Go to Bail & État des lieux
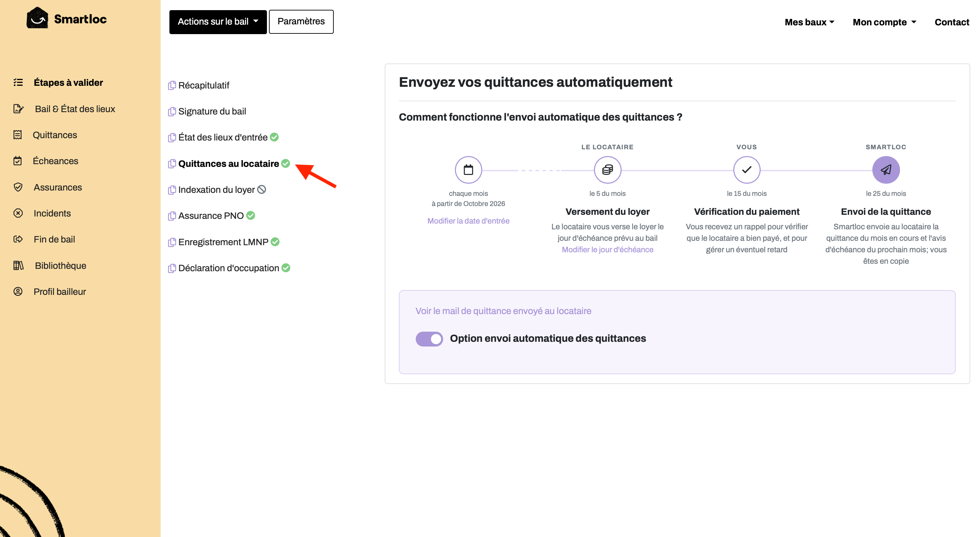The height and width of the screenshot is (537, 980). 75,108
